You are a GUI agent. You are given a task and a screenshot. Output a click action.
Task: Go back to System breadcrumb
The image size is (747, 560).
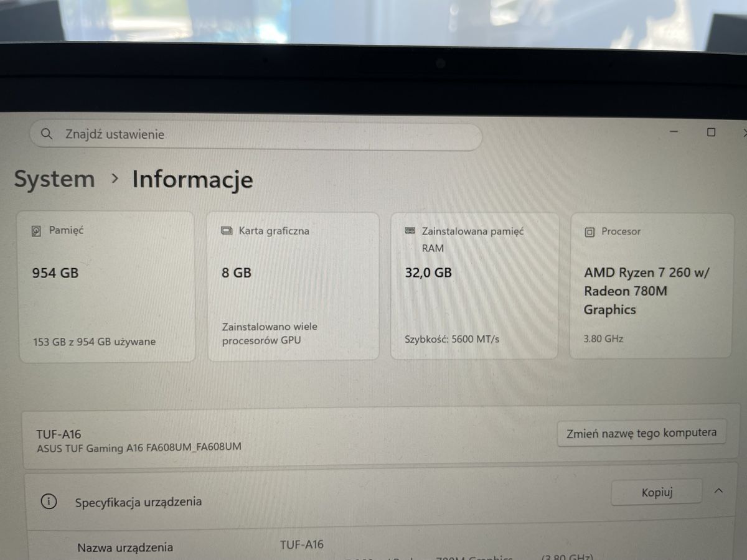click(x=55, y=179)
